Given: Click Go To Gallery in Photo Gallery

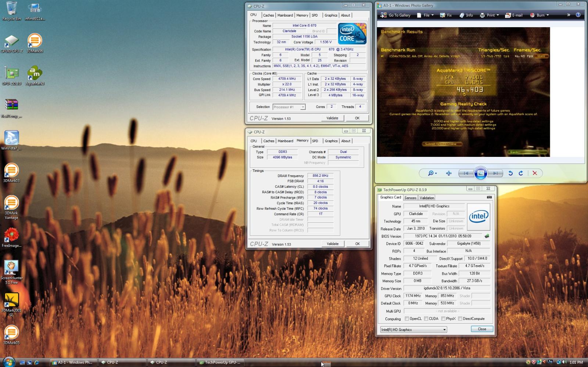Looking at the screenshot, I should coord(395,15).
